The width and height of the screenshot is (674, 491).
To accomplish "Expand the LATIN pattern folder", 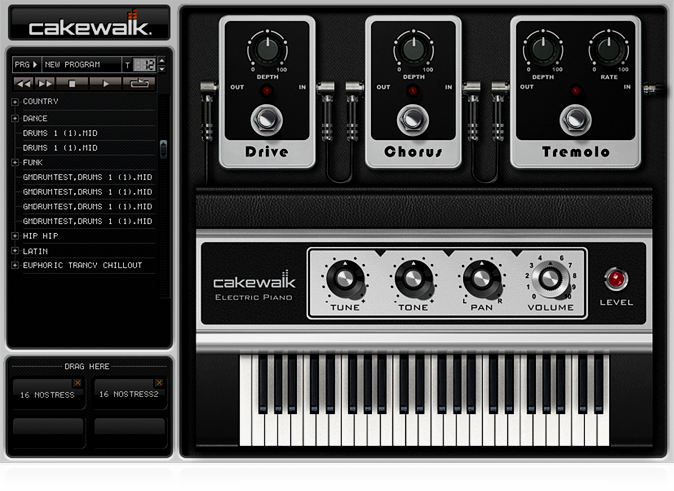I will click(15, 251).
